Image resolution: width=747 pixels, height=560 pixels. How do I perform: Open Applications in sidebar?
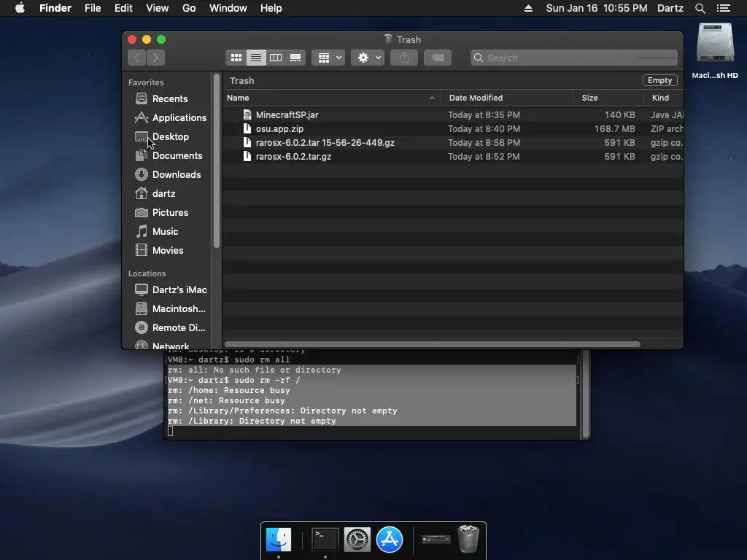pos(171,117)
